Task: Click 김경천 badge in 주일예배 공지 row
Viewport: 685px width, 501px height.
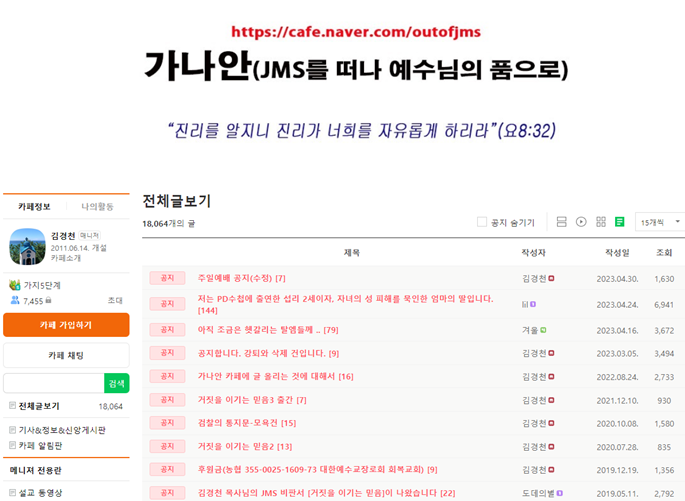Action: pos(551,278)
